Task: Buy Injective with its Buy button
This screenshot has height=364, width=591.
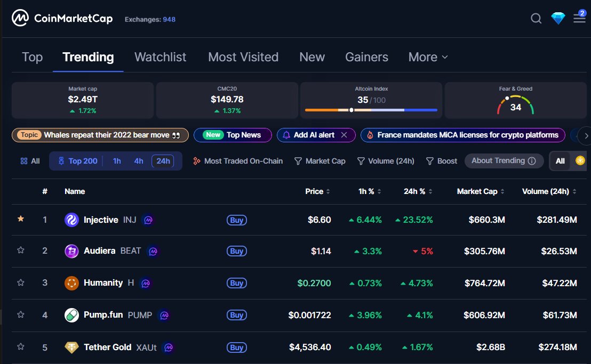Action: pyautogui.click(x=237, y=220)
